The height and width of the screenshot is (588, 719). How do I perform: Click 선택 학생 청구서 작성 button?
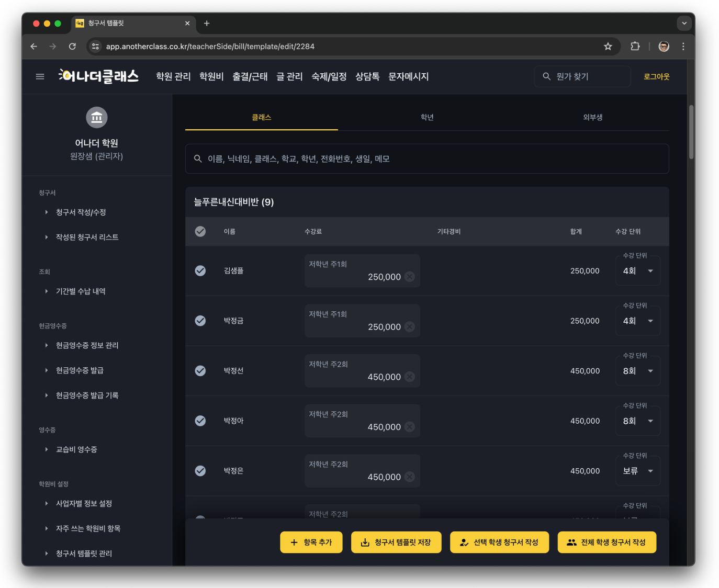[x=499, y=542]
